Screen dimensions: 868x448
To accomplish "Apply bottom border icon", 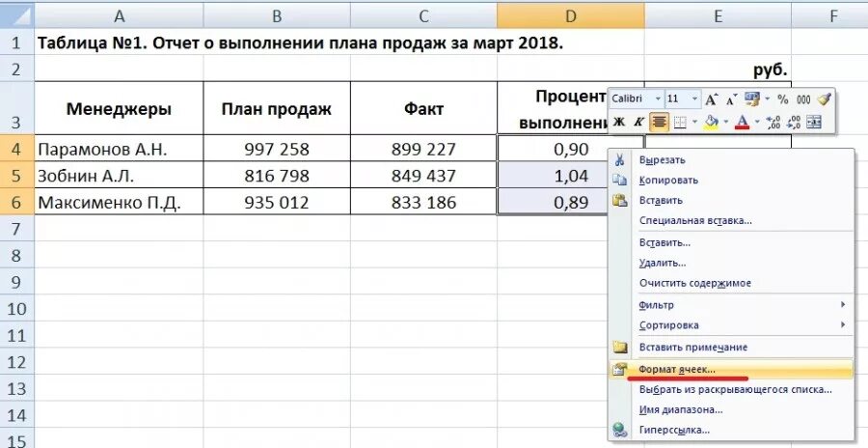I will pos(680,122).
